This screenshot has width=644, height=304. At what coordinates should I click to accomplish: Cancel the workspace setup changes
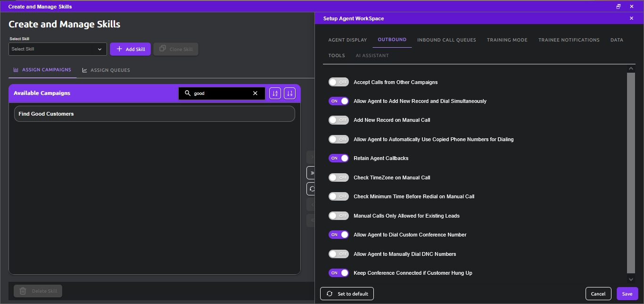(x=598, y=294)
